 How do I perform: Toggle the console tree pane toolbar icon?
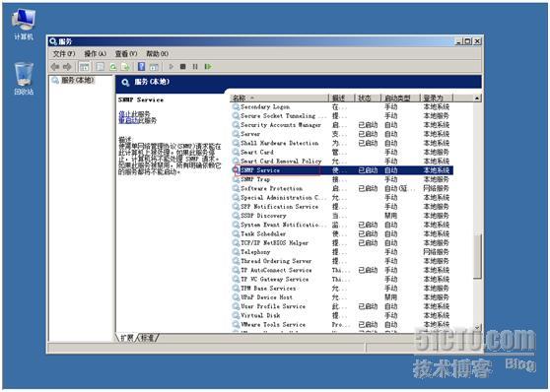point(84,66)
